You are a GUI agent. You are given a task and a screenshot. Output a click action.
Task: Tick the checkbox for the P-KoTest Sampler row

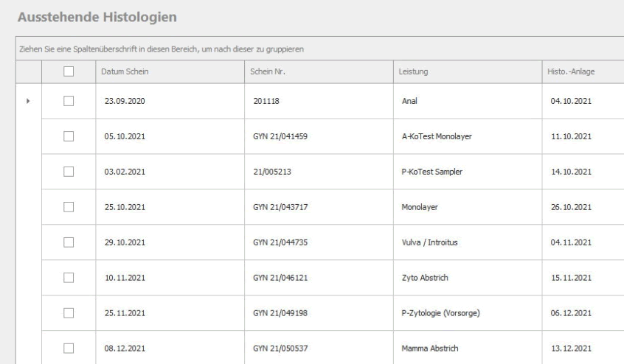tap(69, 172)
